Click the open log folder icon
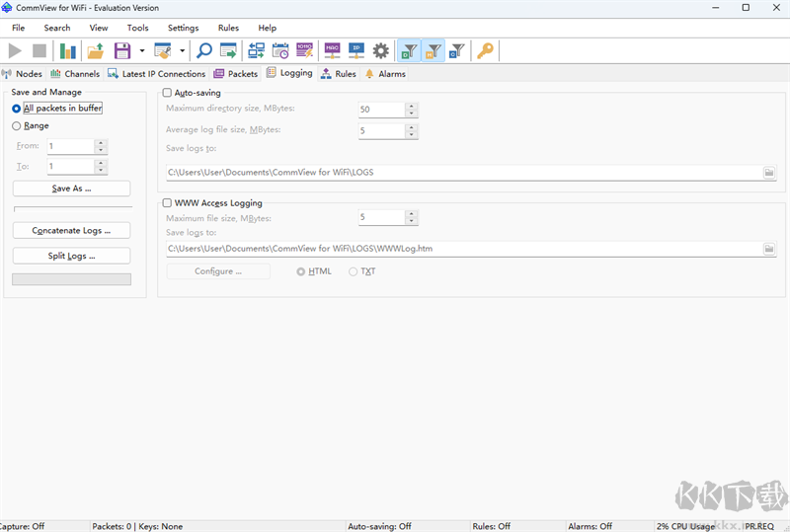Viewport: 790px width, 532px height. coord(95,51)
